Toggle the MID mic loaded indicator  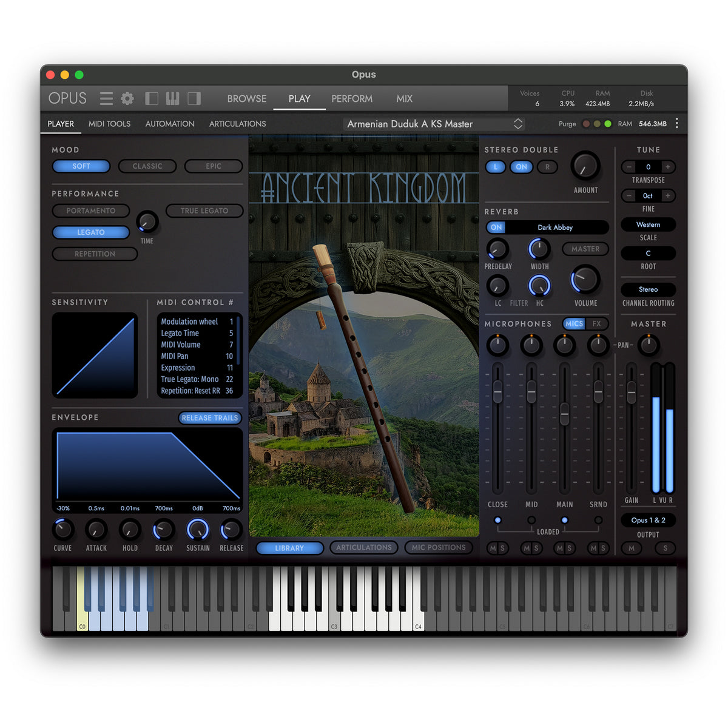(x=531, y=520)
